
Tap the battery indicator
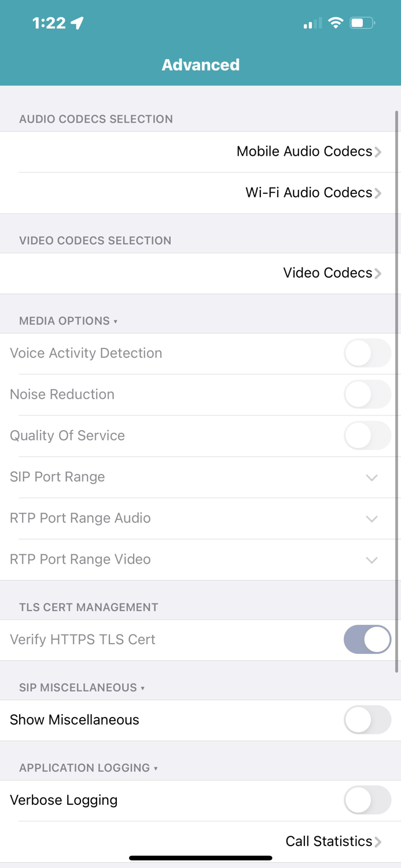click(362, 23)
